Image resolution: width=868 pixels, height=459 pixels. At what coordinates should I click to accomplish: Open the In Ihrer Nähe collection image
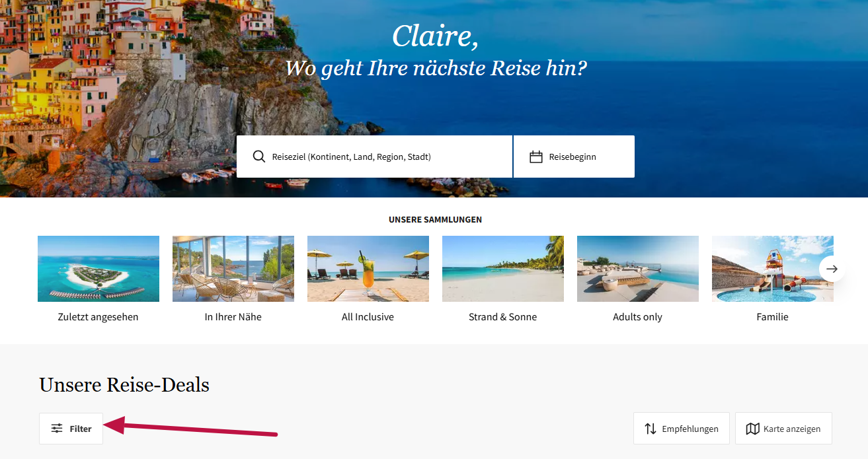(233, 269)
